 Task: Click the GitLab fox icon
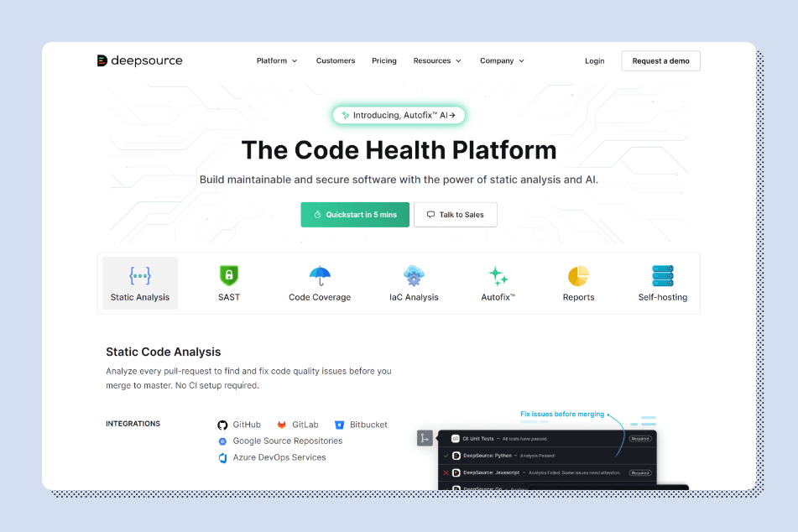pos(281,425)
